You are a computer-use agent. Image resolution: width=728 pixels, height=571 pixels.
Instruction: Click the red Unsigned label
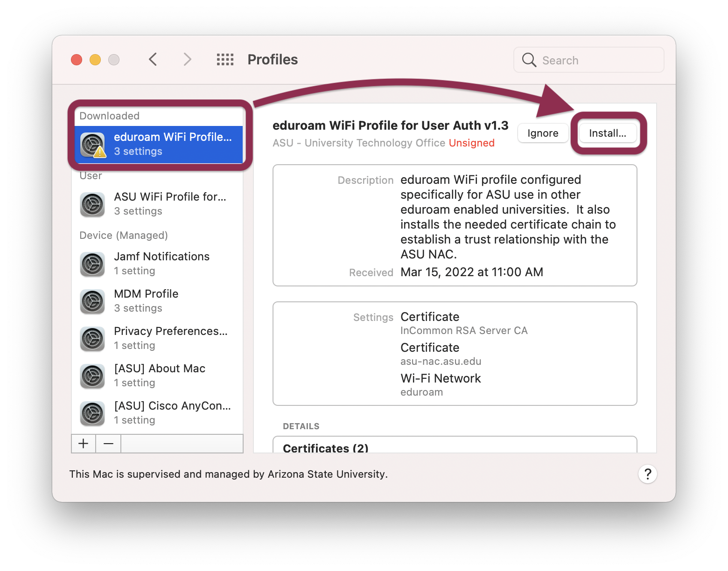pyautogui.click(x=471, y=143)
